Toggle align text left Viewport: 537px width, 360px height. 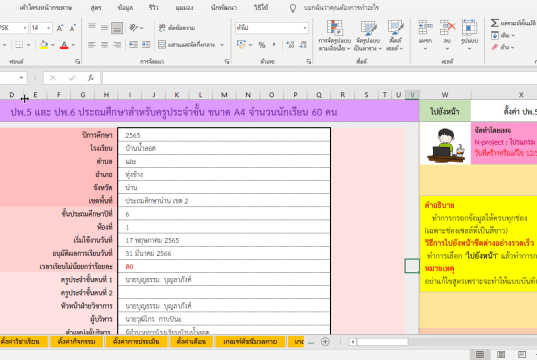pos(92,45)
